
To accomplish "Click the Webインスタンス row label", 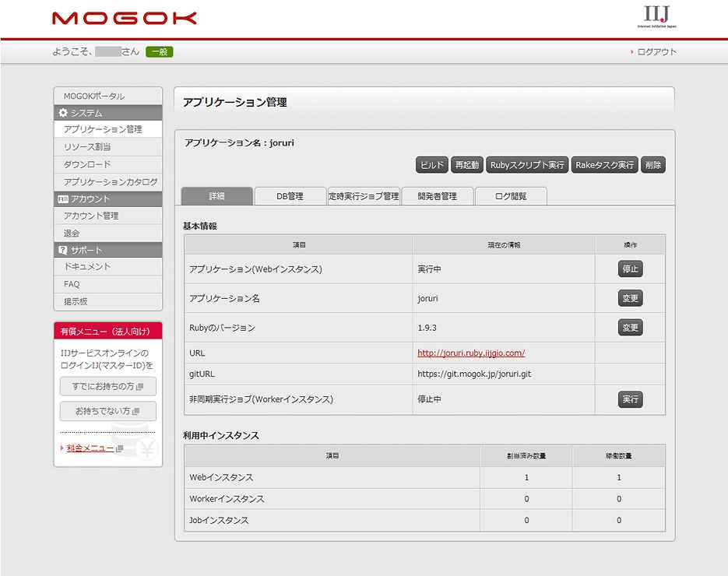I will click(221, 478).
